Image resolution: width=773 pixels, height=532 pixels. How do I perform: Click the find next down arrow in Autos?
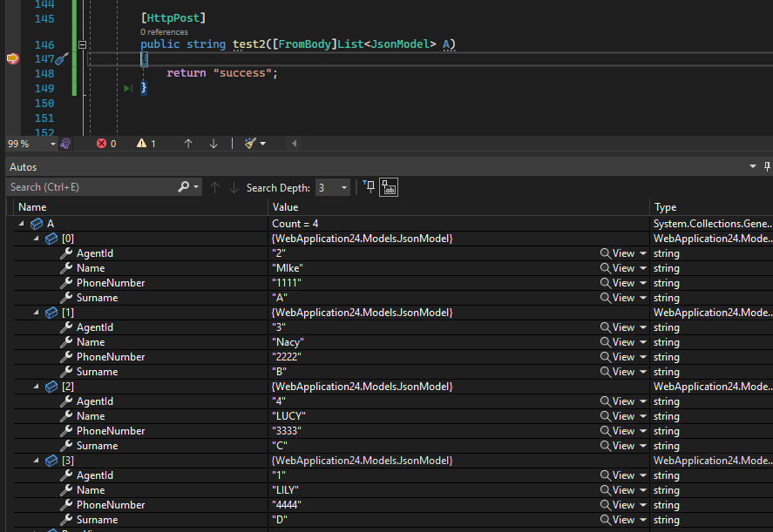coord(234,187)
